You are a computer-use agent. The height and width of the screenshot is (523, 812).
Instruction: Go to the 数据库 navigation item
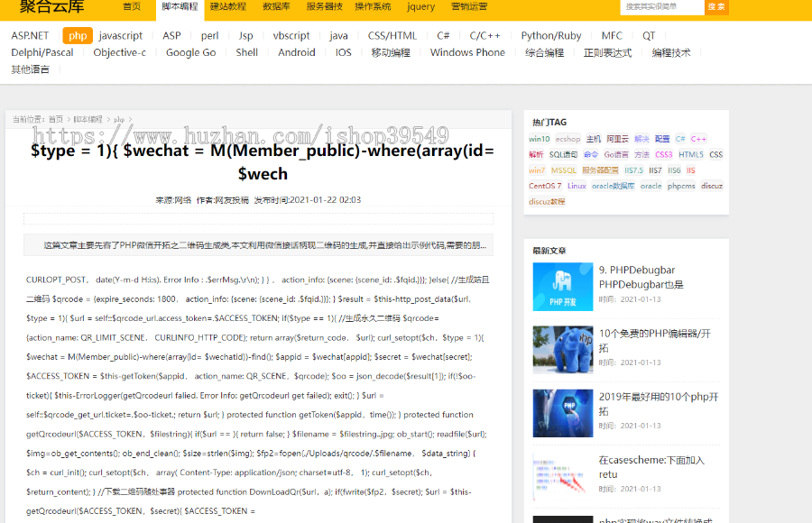pyautogui.click(x=276, y=6)
